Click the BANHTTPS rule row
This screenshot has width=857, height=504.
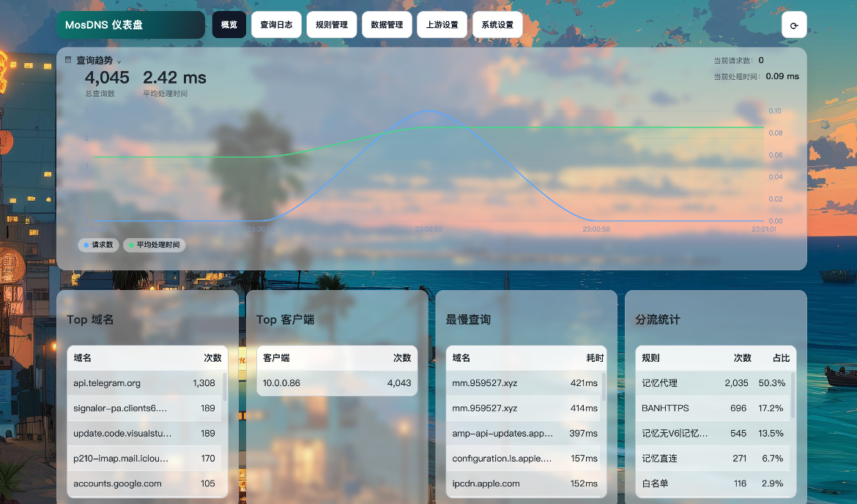[x=713, y=408]
